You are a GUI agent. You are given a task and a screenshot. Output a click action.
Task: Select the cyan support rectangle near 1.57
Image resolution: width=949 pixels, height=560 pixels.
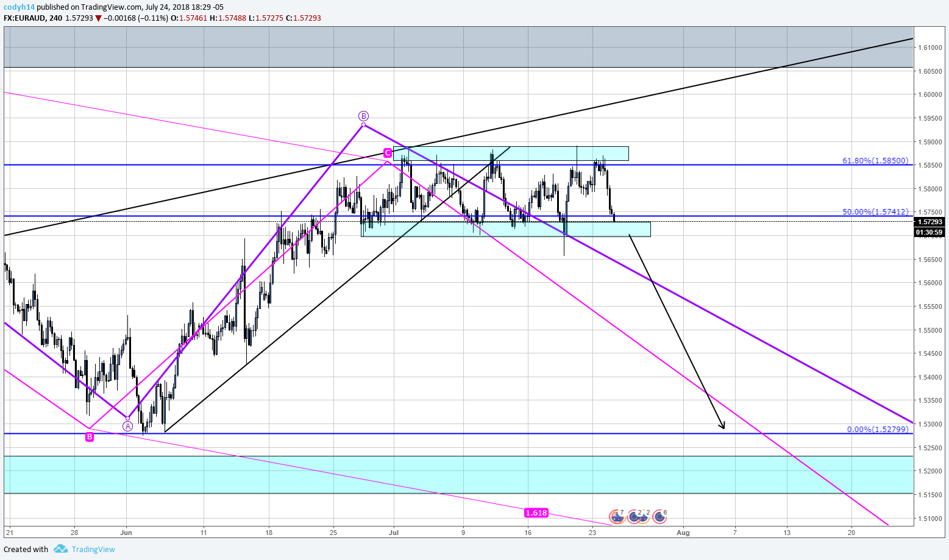coord(506,229)
